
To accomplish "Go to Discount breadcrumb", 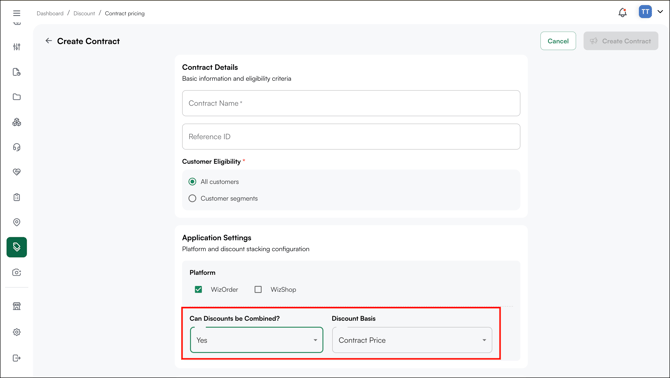I will 84,14.
